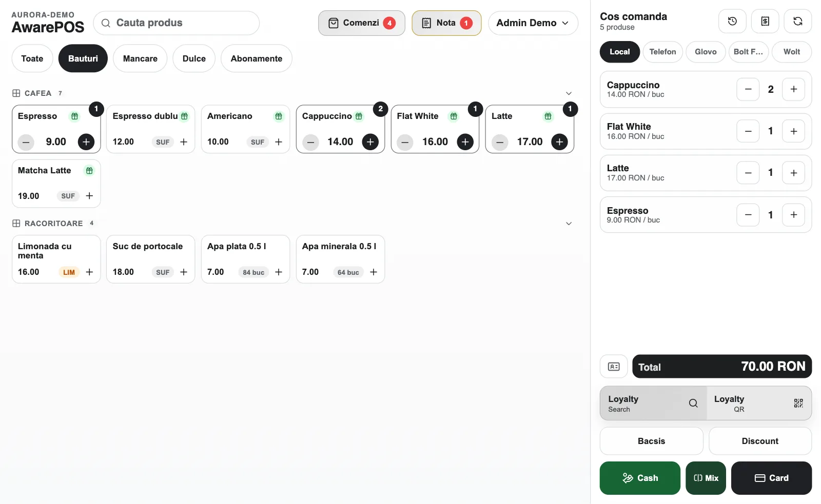Increase Cappuccino quantity in cart
The width and height of the screenshot is (821, 504).
794,89
